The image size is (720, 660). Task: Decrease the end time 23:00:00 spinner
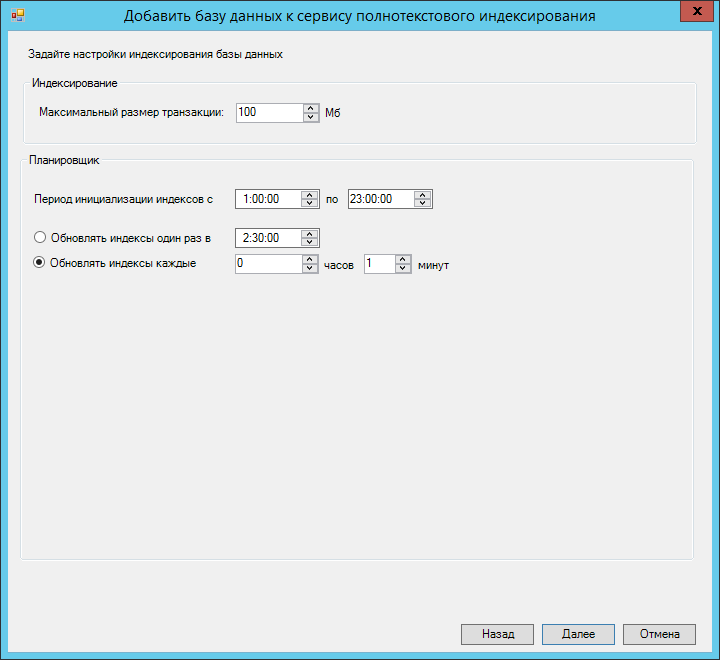click(423, 203)
